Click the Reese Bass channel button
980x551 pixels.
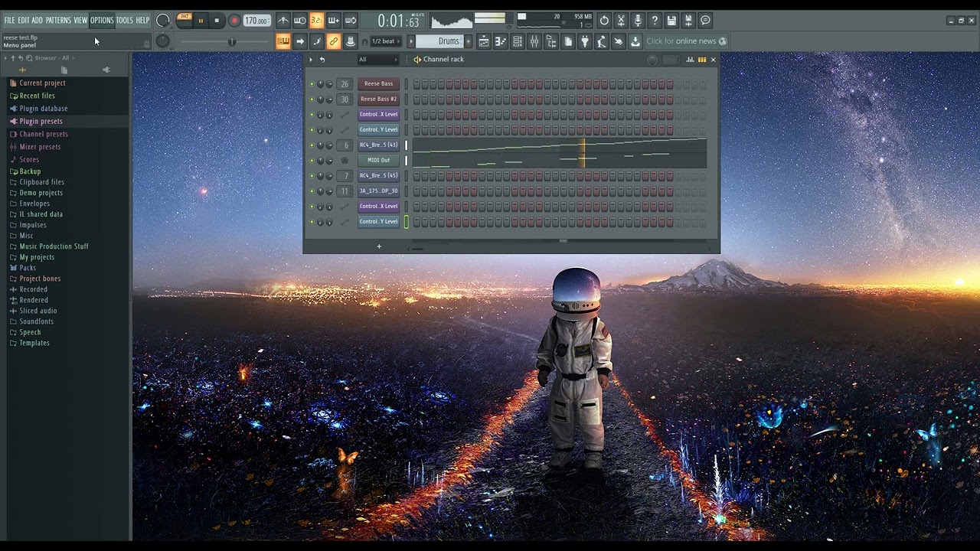pos(378,84)
